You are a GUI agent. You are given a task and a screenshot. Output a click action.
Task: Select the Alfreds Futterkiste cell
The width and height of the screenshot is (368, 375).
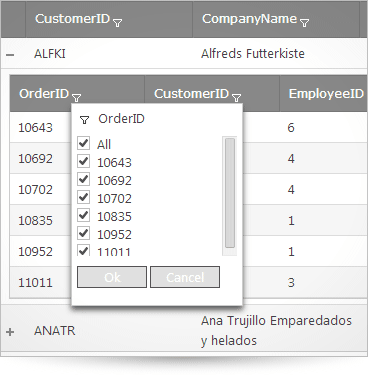[x=253, y=53]
